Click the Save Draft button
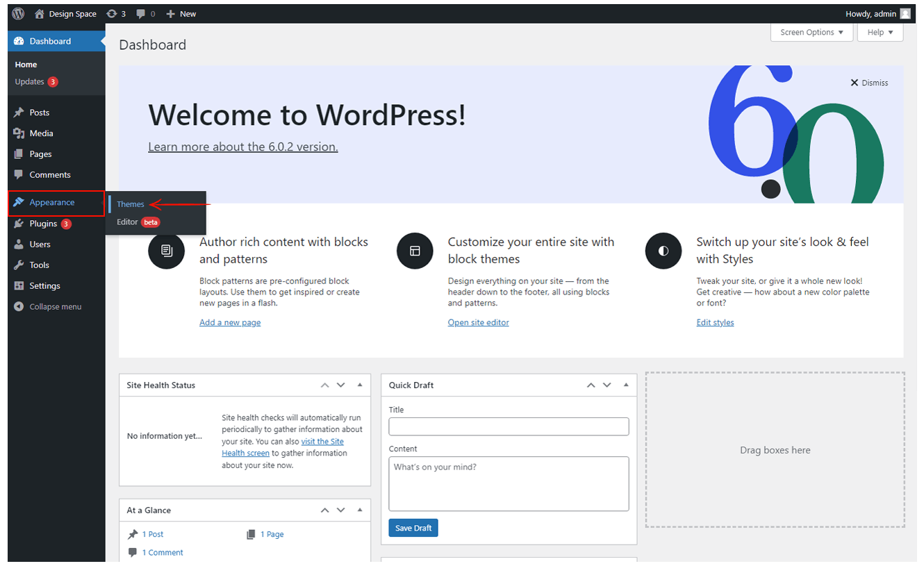 click(x=413, y=528)
